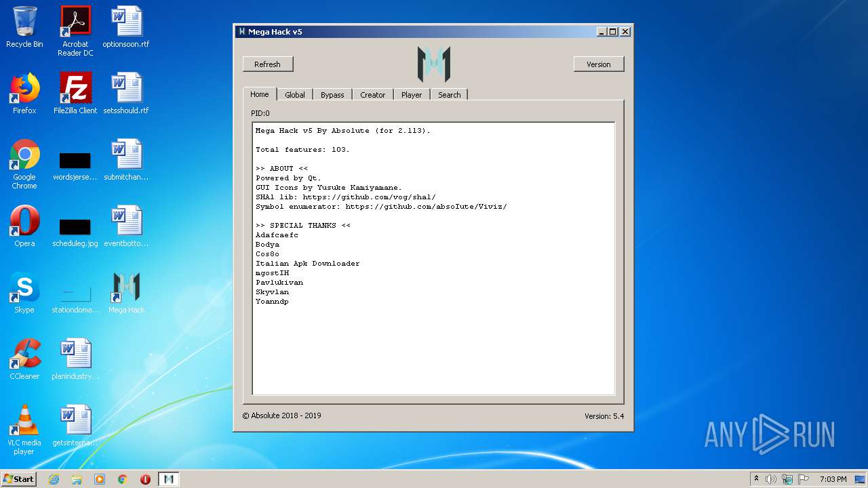This screenshot has width=868, height=488.
Task: Open the Creator tab
Action: click(372, 95)
